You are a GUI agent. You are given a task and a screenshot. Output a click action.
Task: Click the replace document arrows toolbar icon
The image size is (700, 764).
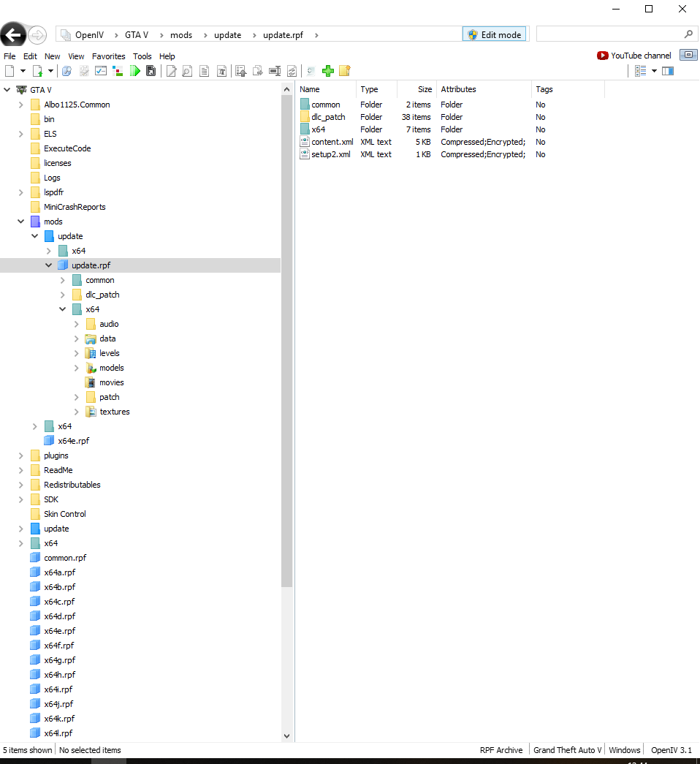pyautogui.click(x=292, y=71)
